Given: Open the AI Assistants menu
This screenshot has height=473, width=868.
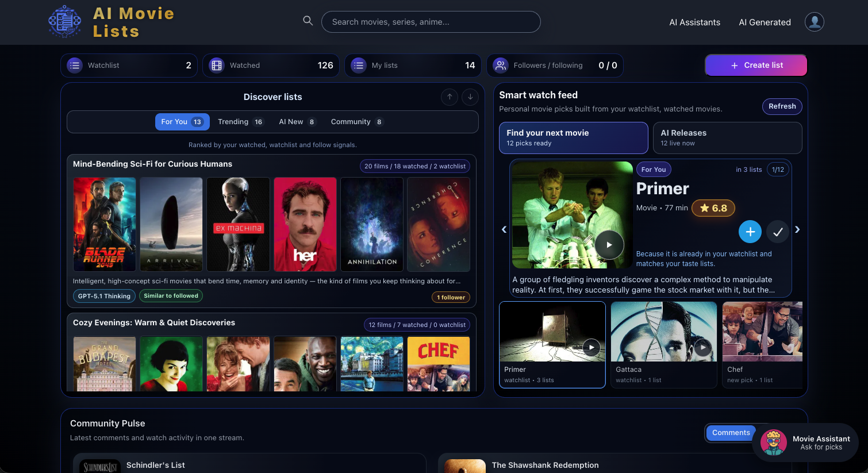Looking at the screenshot, I should pos(694,22).
